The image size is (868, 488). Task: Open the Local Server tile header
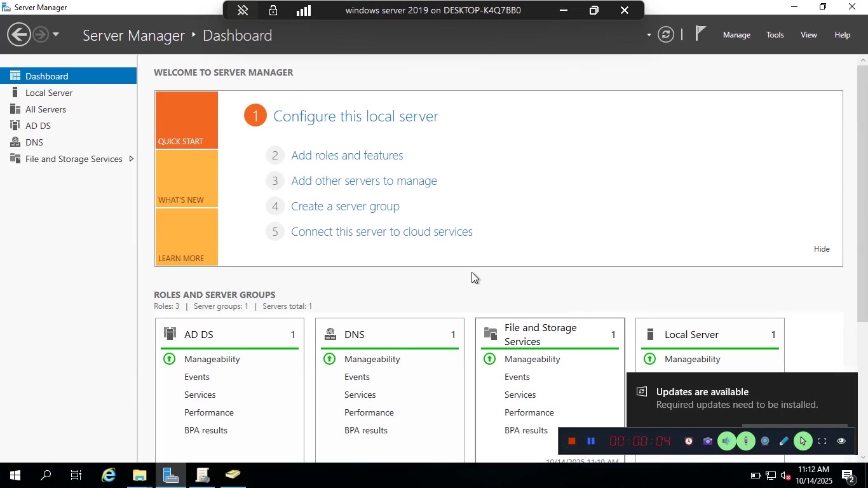click(710, 334)
